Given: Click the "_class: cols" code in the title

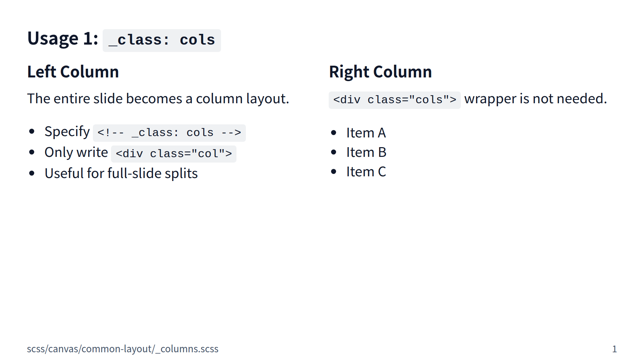Looking at the screenshot, I should click(162, 40).
